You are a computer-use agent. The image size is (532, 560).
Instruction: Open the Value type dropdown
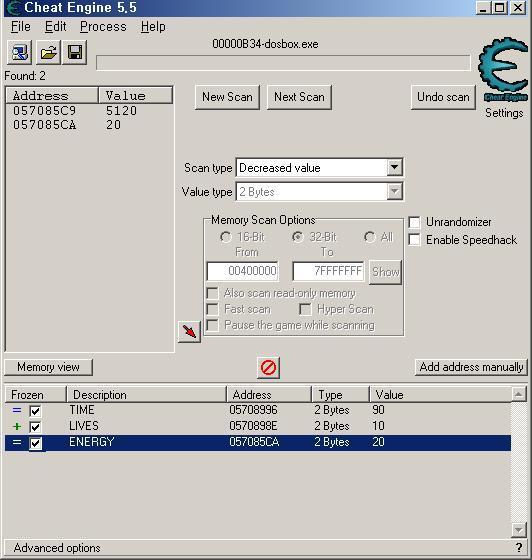click(395, 191)
